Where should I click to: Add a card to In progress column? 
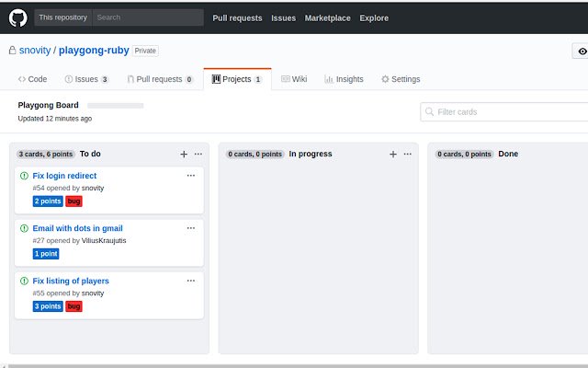[393, 154]
